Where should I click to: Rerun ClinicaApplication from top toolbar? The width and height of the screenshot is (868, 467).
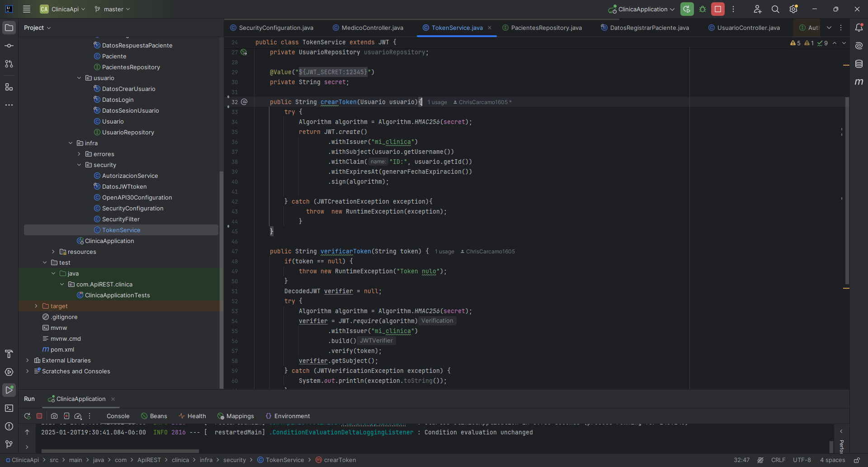coord(687,9)
